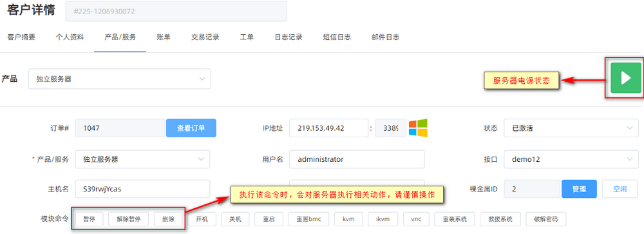Switch to the 工单 tab
644x234 pixels.
(247, 37)
